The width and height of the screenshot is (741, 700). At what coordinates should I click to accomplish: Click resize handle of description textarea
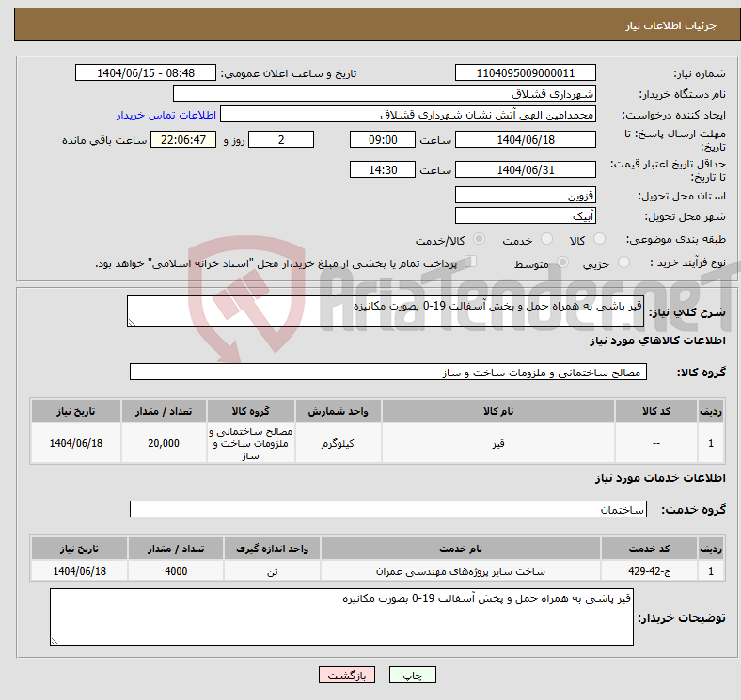coord(132,323)
